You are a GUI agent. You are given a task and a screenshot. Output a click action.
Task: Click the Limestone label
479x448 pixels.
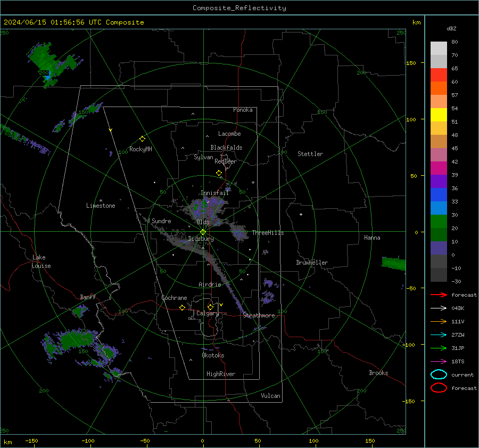coord(101,206)
